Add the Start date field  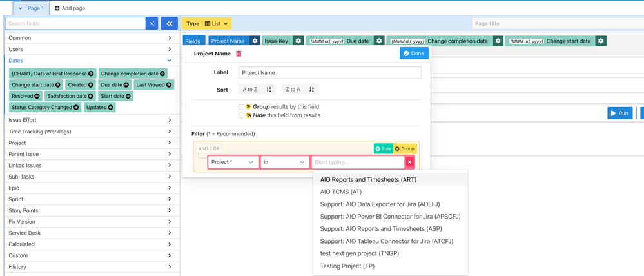click(115, 96)
